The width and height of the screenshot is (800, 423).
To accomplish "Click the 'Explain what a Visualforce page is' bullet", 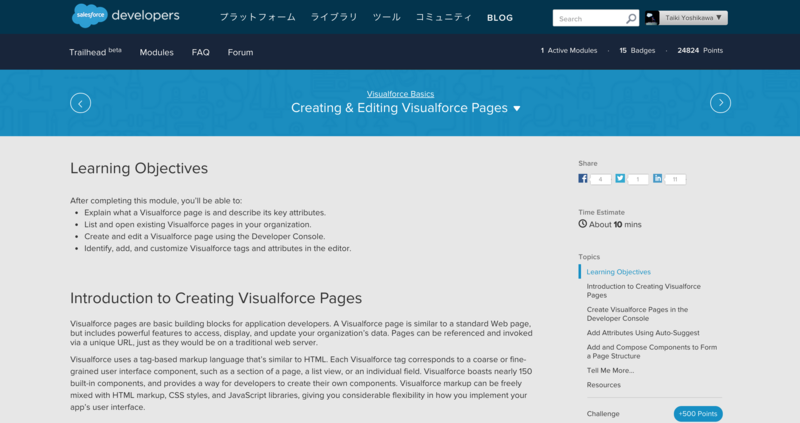I will pyautogui.click(x=205, y=213).
